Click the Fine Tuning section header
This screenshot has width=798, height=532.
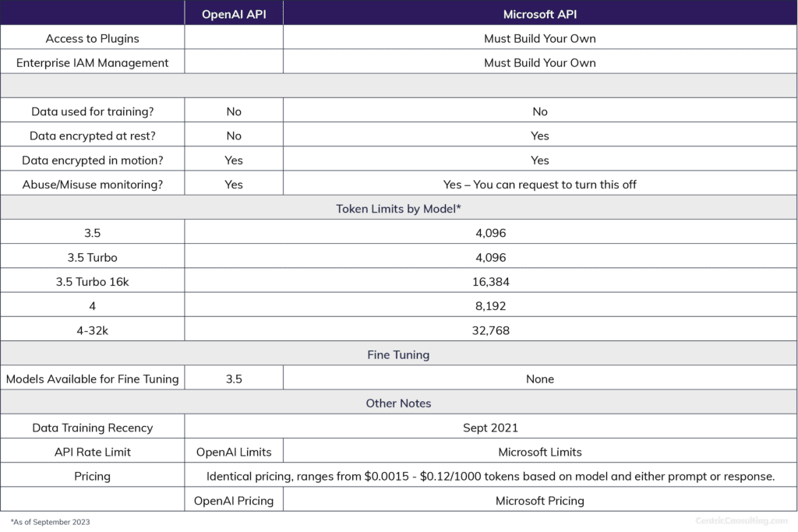(x=399, y=354)
